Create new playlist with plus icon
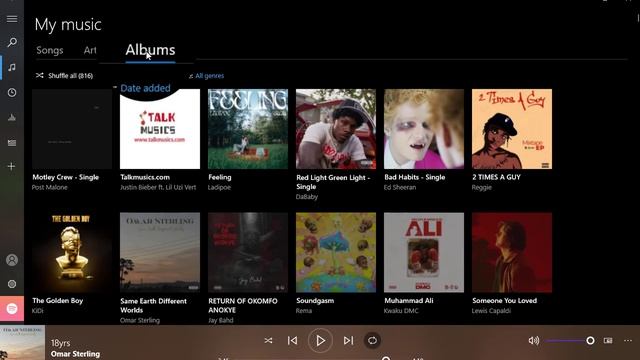Screen dimensions: 640x360 point(12,167)
